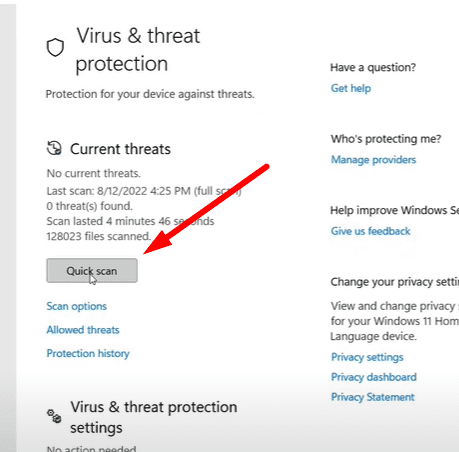This screenshot has height=452, width=459.
Task: Start a Quick scan
Action: (92, 271)
